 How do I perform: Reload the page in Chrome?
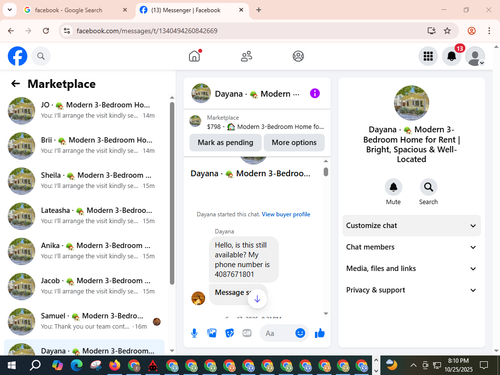(46, 31)
